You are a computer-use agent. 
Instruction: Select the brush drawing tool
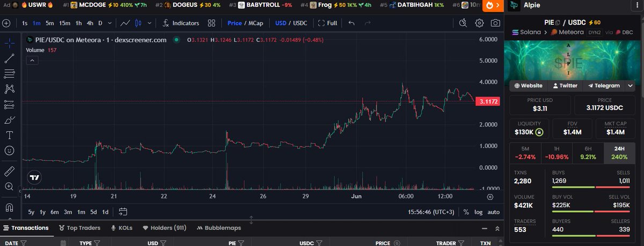tap(10, 120)
